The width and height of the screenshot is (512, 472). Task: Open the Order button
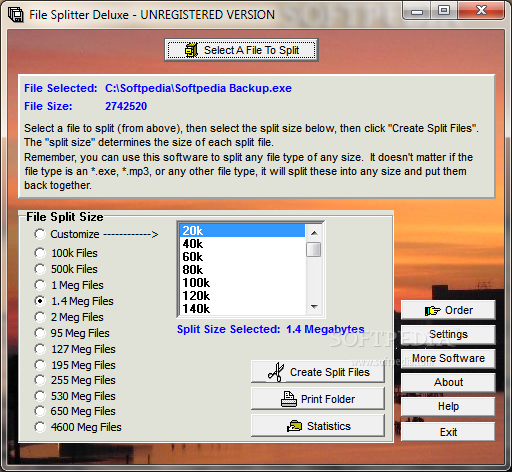(448, 310)
